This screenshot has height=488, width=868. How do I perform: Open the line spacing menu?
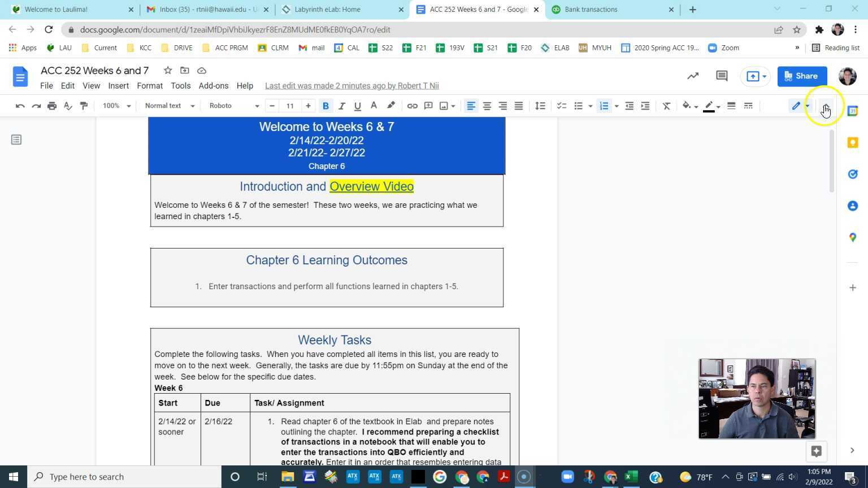(539, 106)
